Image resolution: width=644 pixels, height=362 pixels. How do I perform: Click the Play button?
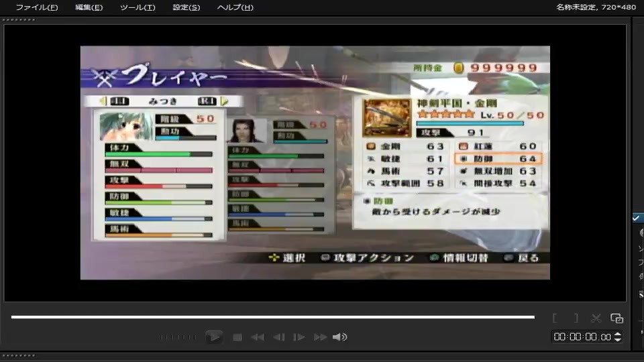[214, 337]
